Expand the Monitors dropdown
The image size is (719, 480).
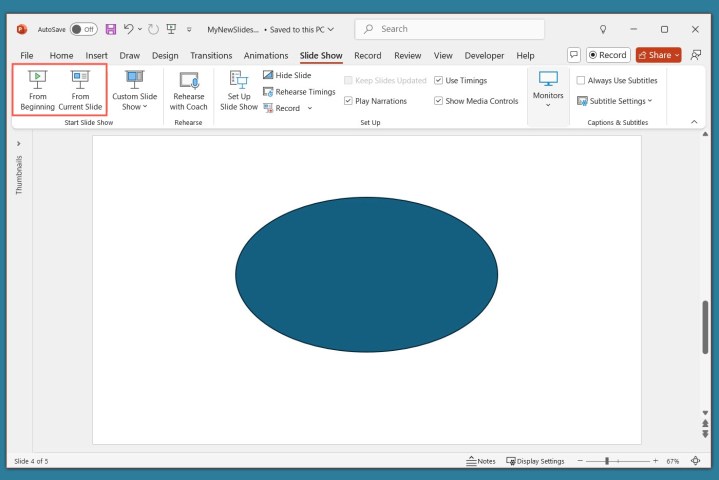click(x=548, y=90)
